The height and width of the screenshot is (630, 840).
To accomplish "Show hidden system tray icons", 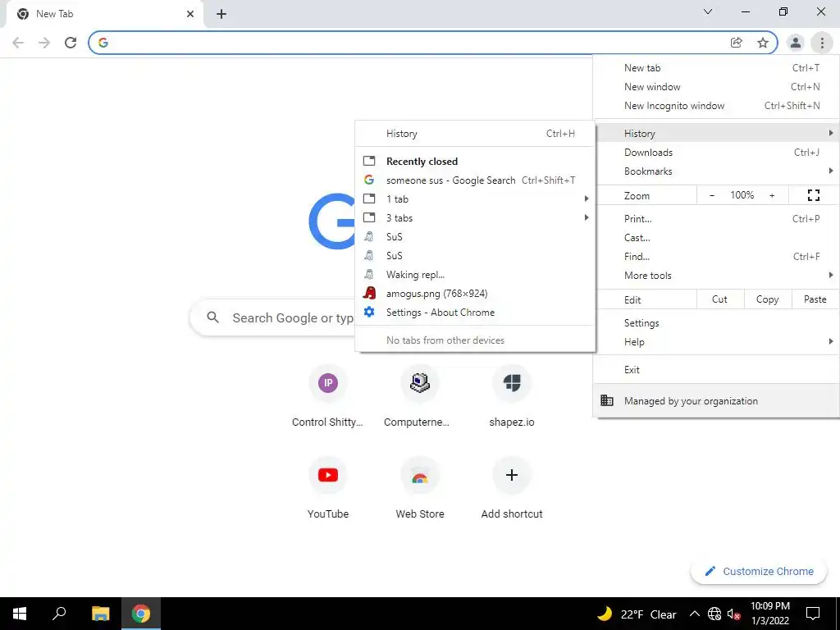I will [694, 614].
